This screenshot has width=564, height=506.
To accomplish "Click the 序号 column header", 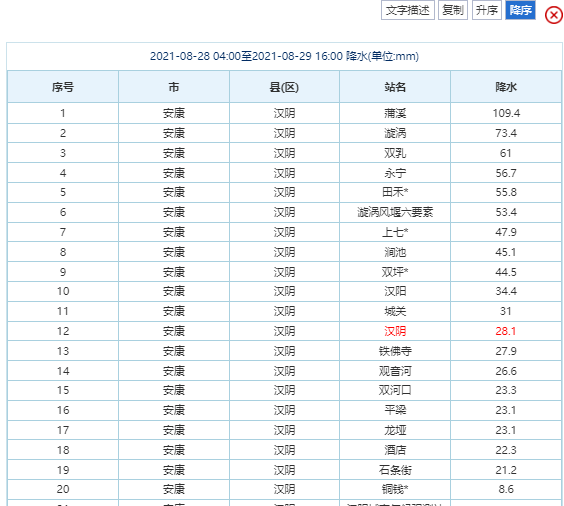I will tap(63, 87).
